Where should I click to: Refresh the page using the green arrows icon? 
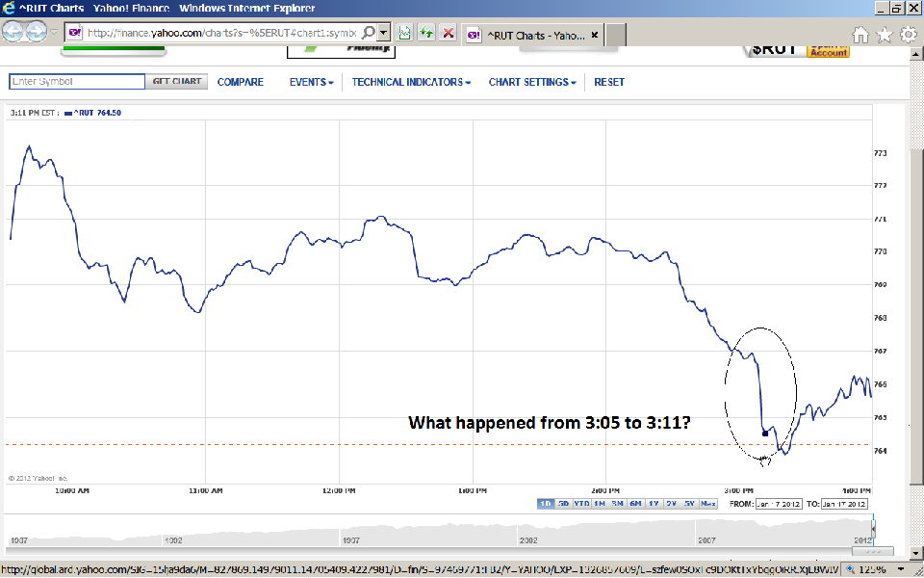tap(426, 33)
